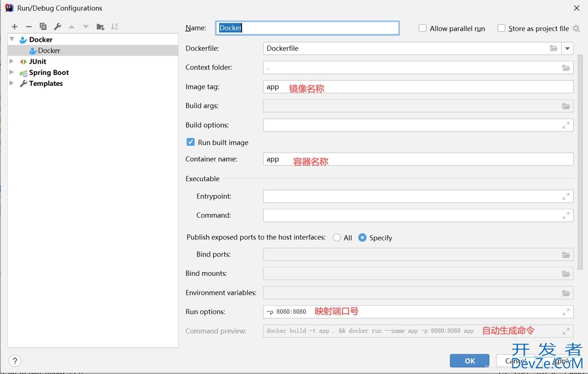Viewport: 588px width, 374px height.
Task: Click the Edit Templates wrench icon
Action: 57,27
